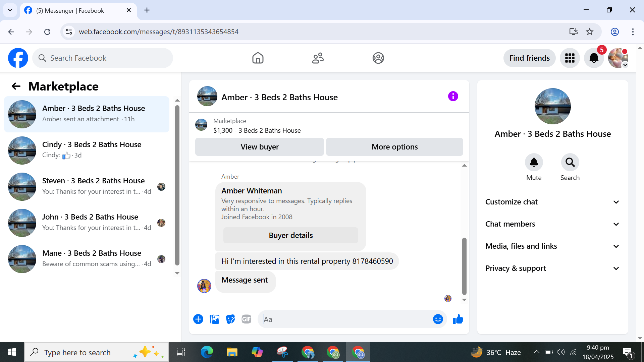Image resolution: width=644 pixels, height=362 pixels.
Task: Choose a GIF to send
Action: pyautogui.click(x=247, y=319)
